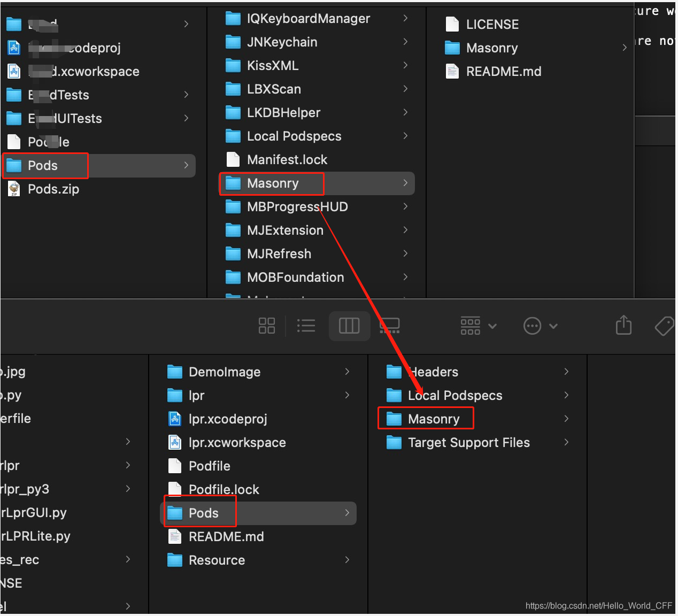Expand Target Support Files chevron

(566, 442)
